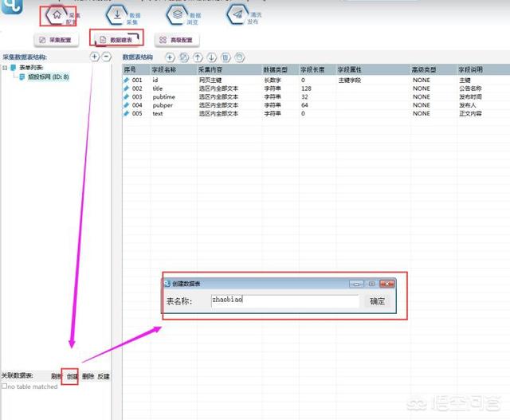Viewport: 510px width, 420px height.
Task: Click the 正文内容 description cell
Action: (470, 113)
